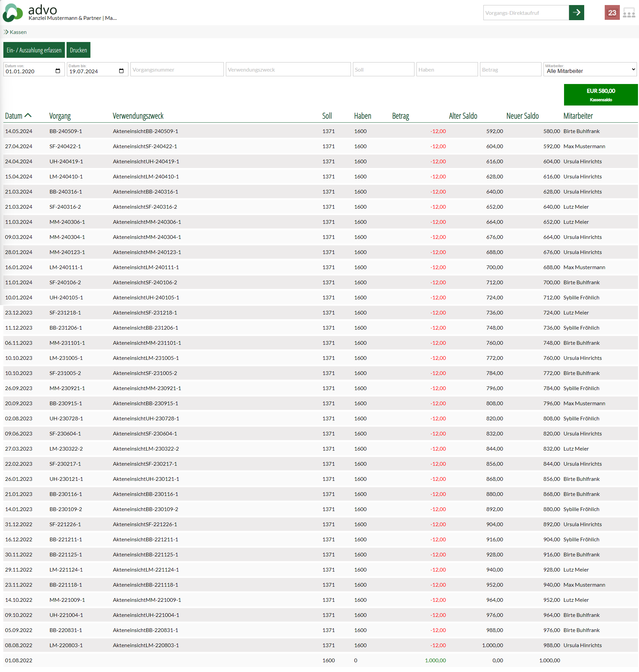The image size is (639, 672).
Task: Submit direct lookup with green arrow button
Action: coord(576,12)
